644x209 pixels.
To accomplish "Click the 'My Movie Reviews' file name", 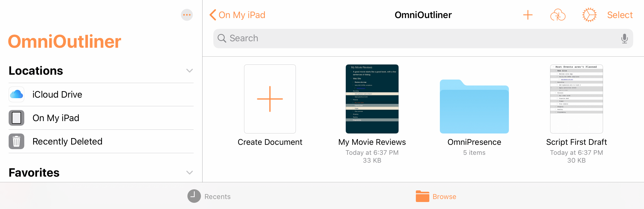I will click(x=372, y=142).
